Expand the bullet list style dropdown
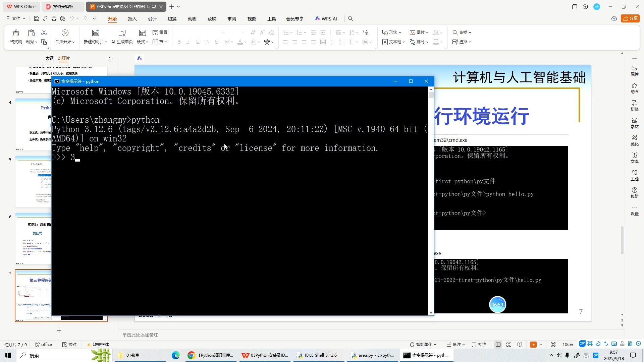The width and height of the screenshot is (644, 362). coord(290,33)
